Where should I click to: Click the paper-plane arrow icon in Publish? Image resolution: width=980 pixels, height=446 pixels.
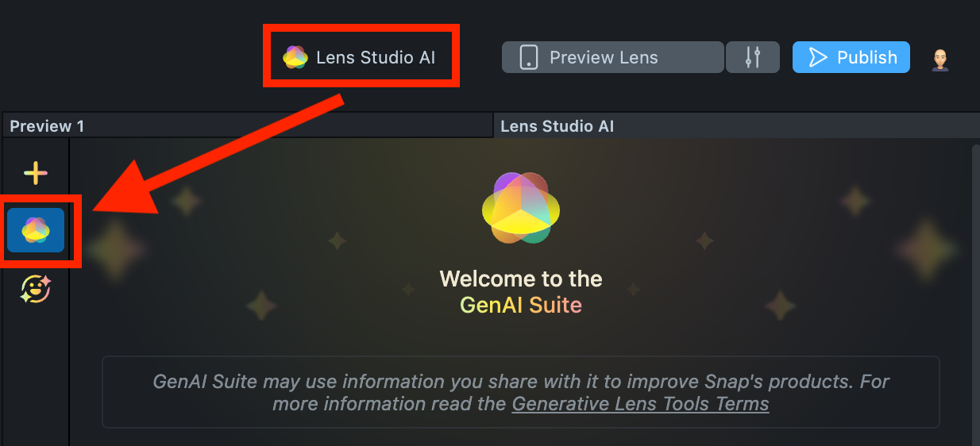coord(817,57)
